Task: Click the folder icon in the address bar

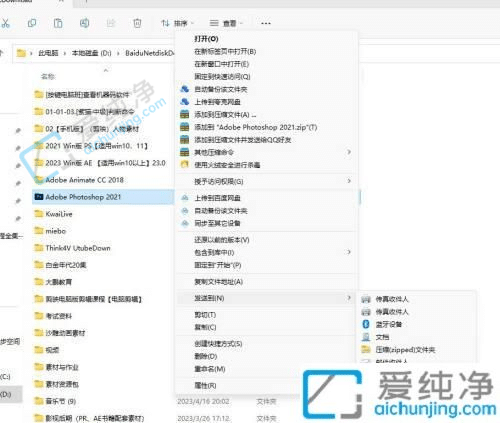Action: [21, 53]
